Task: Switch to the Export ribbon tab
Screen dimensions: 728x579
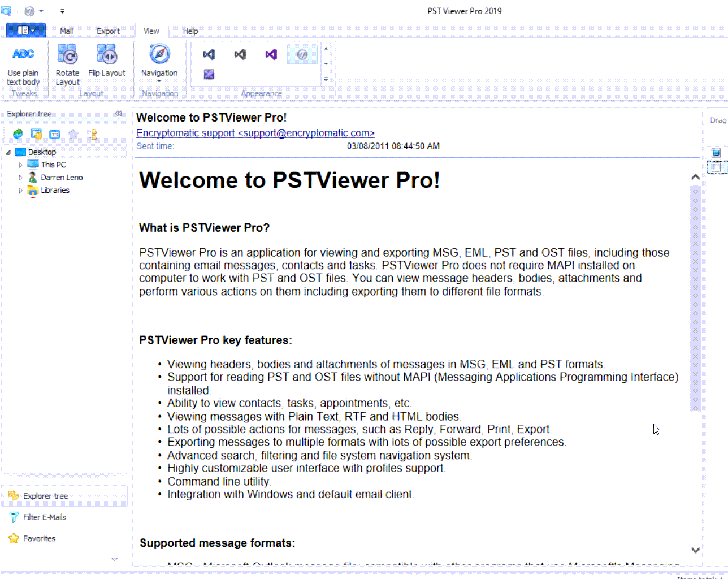Action: coord(108,31)
